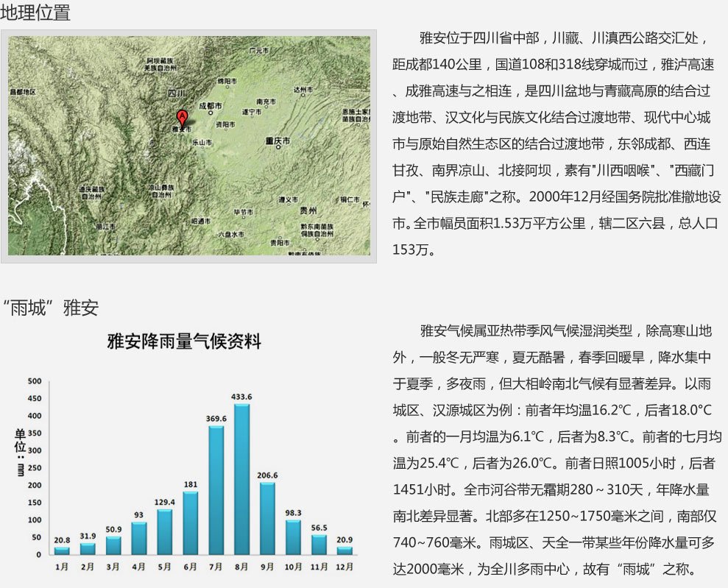The width and height of the screenshot is (728, 588).
Task: Click the 6月 bar showing 181
Action: click(190, 523)
